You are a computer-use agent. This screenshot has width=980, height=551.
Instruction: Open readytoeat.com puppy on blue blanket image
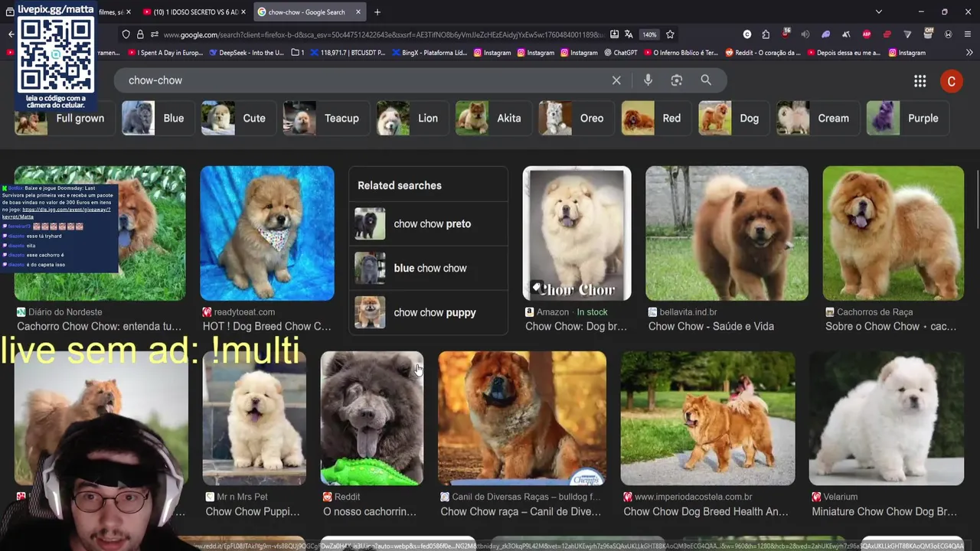[x=267, y=233]
